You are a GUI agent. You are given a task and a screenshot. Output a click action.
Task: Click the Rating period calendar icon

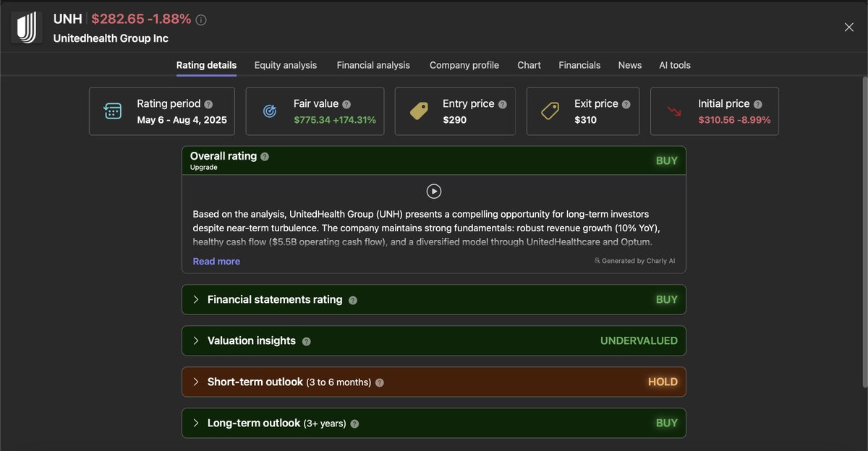pos(113,111)
